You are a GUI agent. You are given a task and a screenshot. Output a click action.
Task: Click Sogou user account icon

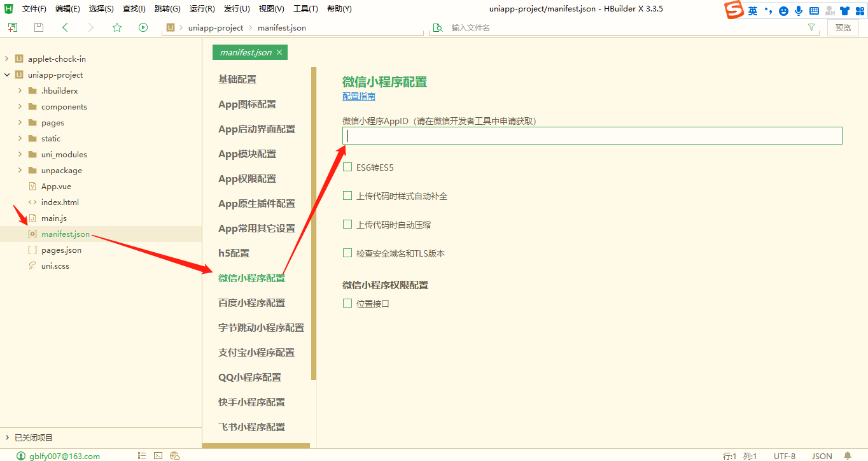tap(830, 11)
